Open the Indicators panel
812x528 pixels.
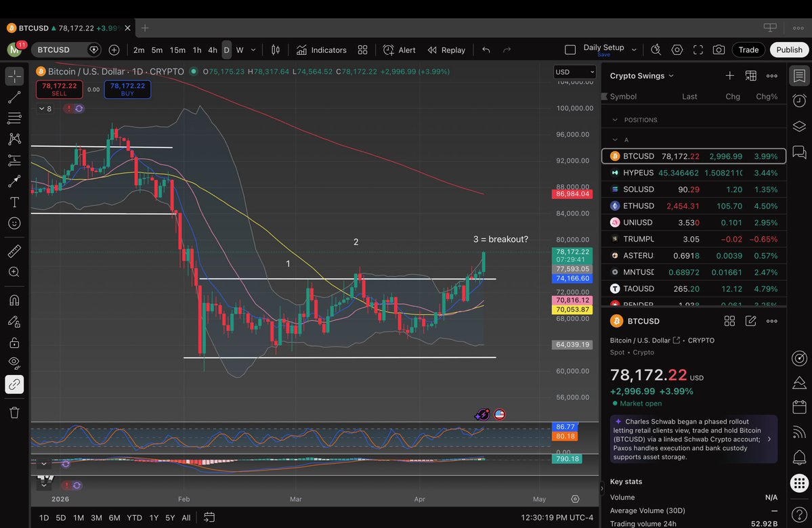(x=322, y=50)
